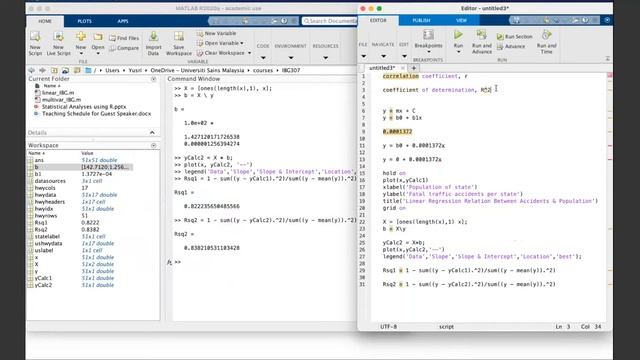Click the Save Workspace icon

(x=178, y=37)
